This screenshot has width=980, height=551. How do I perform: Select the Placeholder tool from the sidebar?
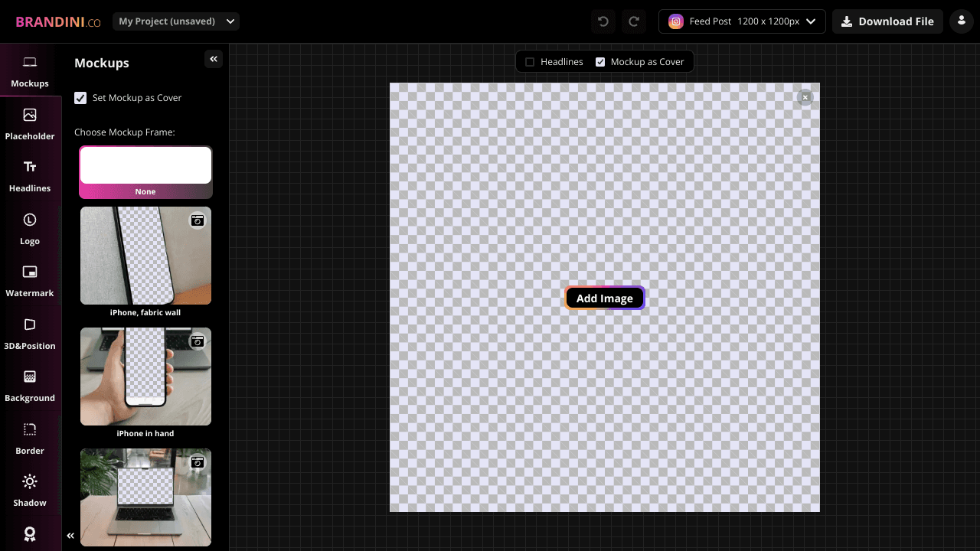29,122
